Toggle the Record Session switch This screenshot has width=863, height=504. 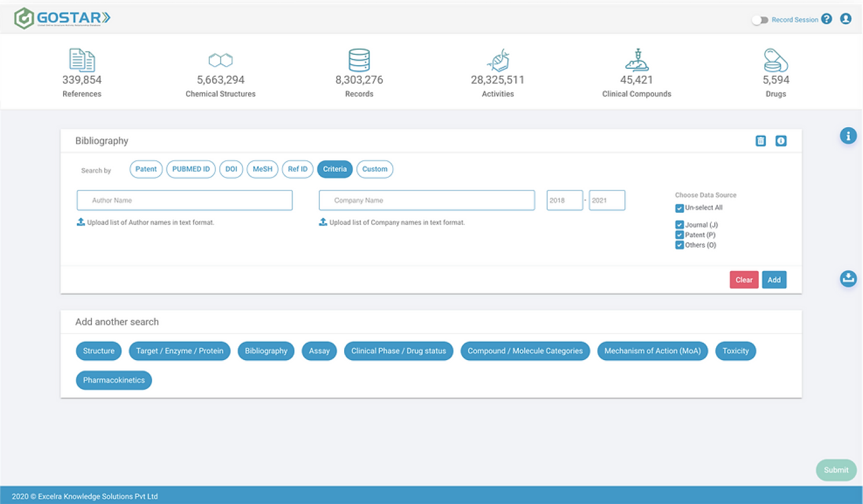coord(760,20)
